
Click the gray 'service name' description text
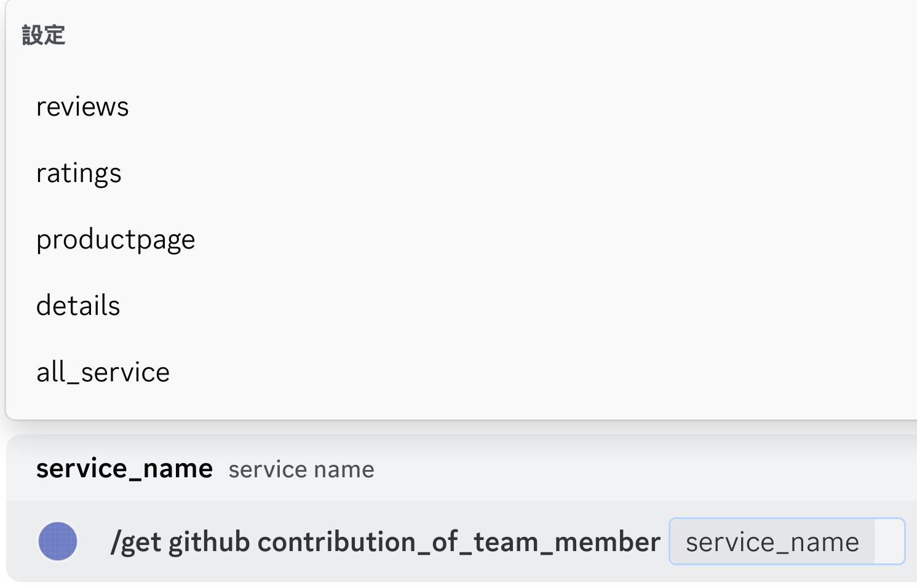point(301,470)
